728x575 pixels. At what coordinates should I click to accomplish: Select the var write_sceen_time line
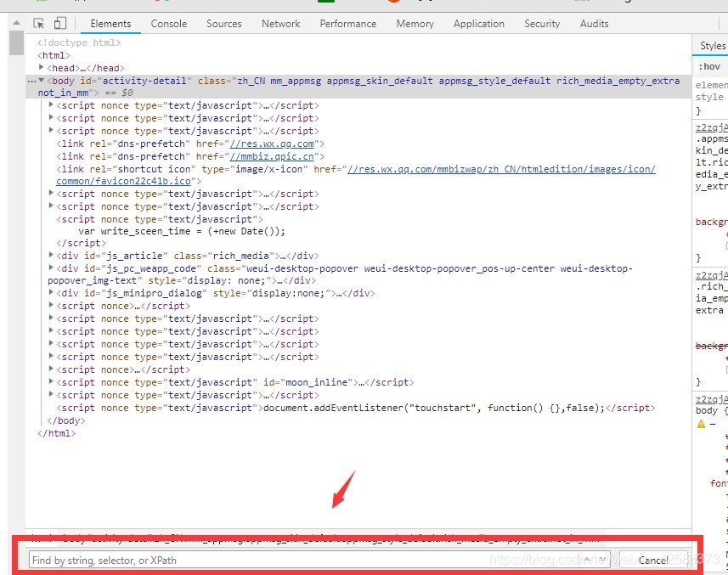coord(182,231)
